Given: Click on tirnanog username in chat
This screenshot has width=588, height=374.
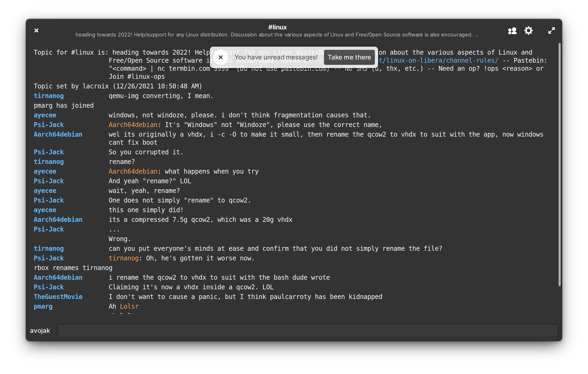Looking at the screenshot, I should [48, 95].
